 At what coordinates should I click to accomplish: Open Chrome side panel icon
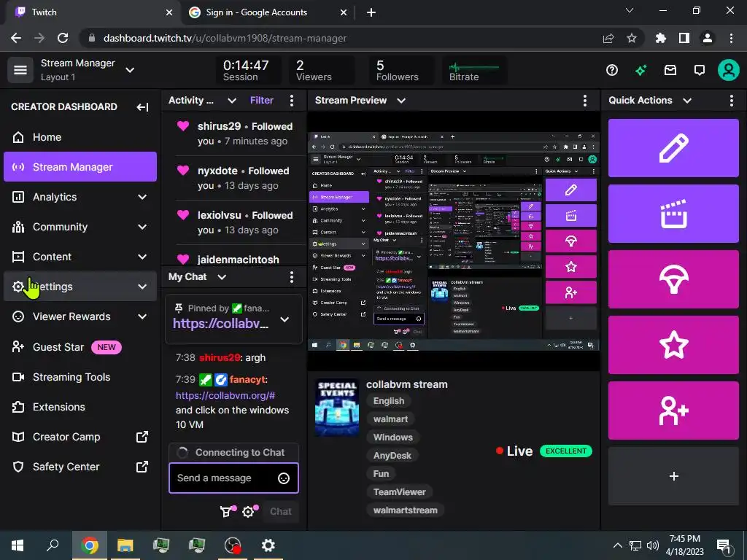684,38
